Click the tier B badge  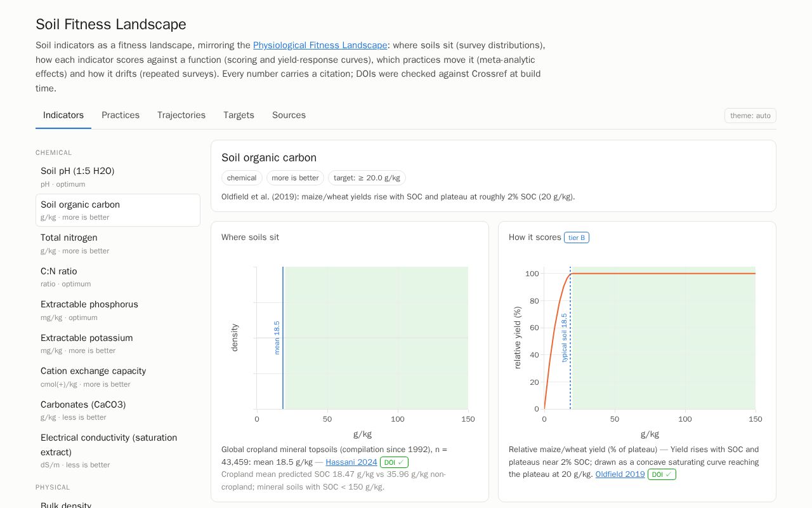pos(577,237)
